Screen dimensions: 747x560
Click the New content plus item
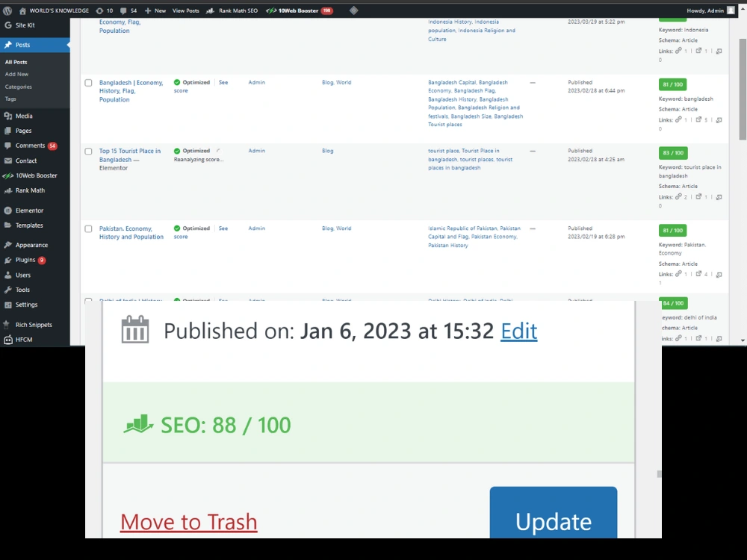pos(155,10)
